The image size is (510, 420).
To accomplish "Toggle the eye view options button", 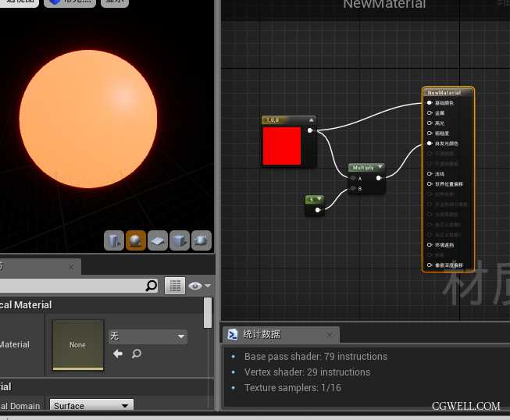I will 195,286.
